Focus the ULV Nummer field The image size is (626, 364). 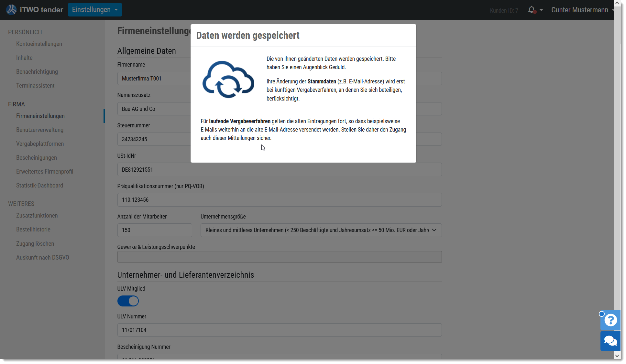280,330
